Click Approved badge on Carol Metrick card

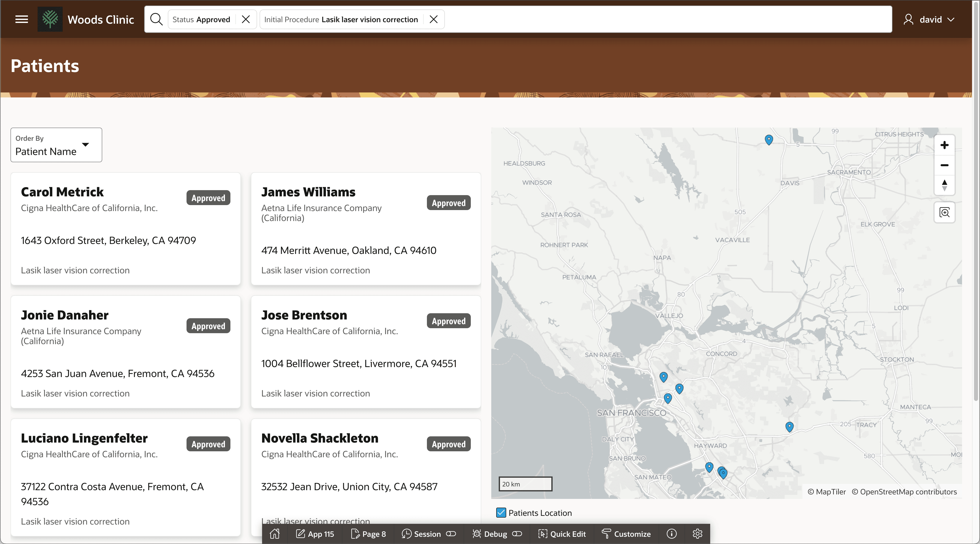click(x=208, y=198)
